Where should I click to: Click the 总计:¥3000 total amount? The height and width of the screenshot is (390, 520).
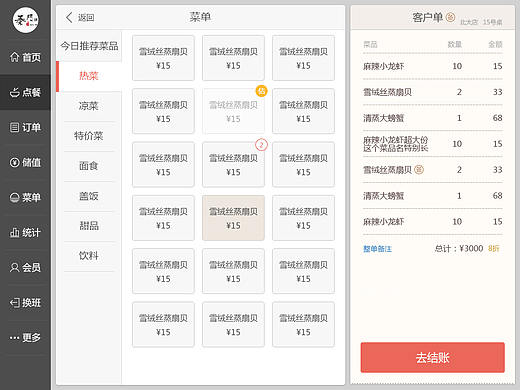point(459,248)
